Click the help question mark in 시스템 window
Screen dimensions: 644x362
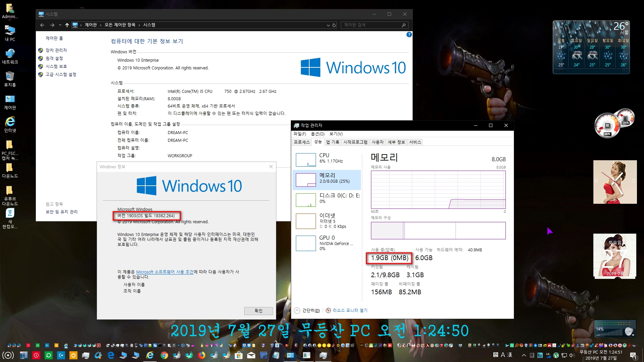click(x=409, y=35)
